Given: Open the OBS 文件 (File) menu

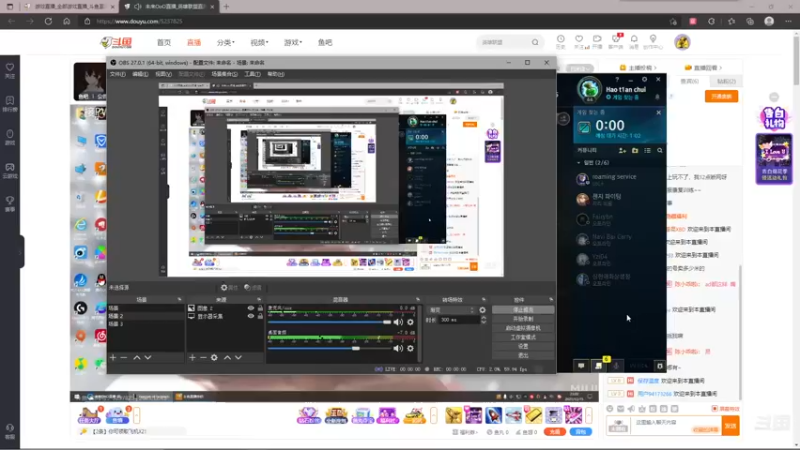Looking at the screenshot, I should pos(117,74).
